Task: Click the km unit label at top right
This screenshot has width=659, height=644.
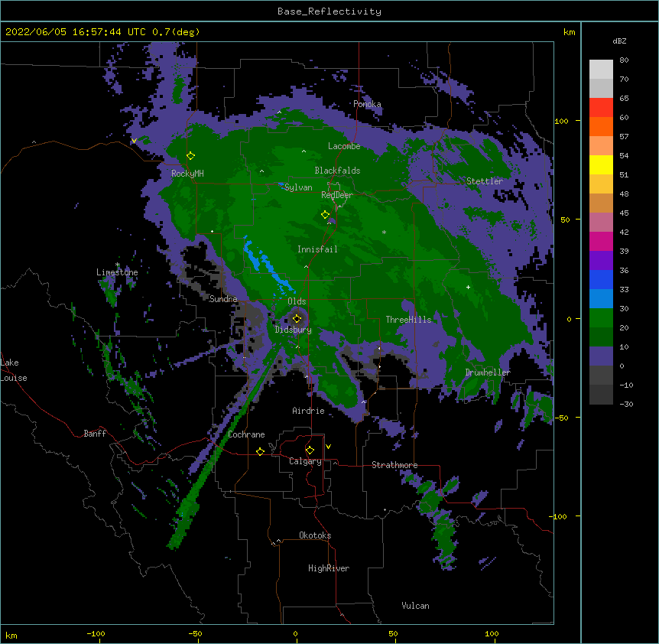Action: [x=569, y=32]
